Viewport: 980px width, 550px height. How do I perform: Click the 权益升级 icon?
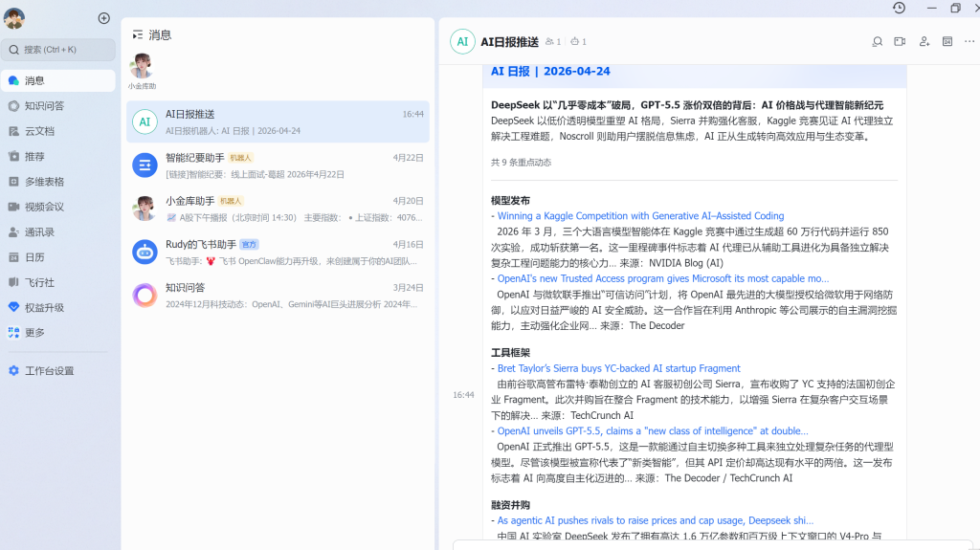point(13,307)
